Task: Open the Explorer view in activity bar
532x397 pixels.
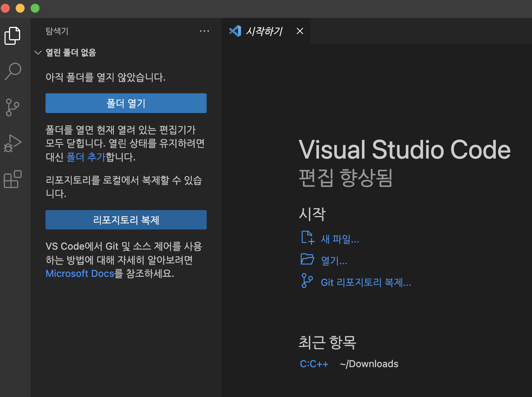Action: [12, 36]
